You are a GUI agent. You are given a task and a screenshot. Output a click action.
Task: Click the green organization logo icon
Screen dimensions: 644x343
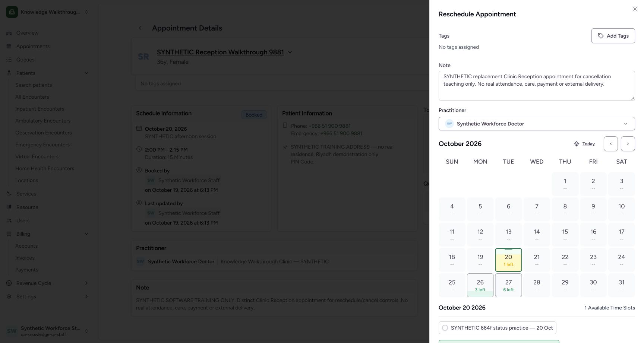12,12
